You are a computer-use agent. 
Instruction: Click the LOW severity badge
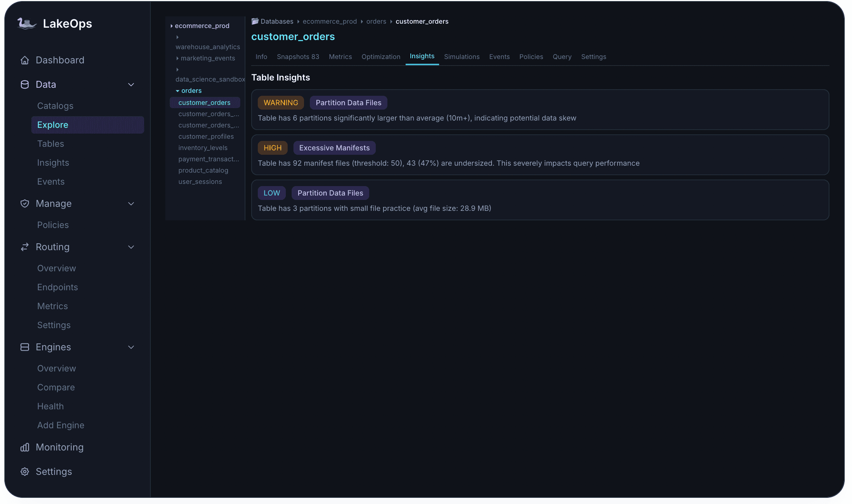coord(272,193)
